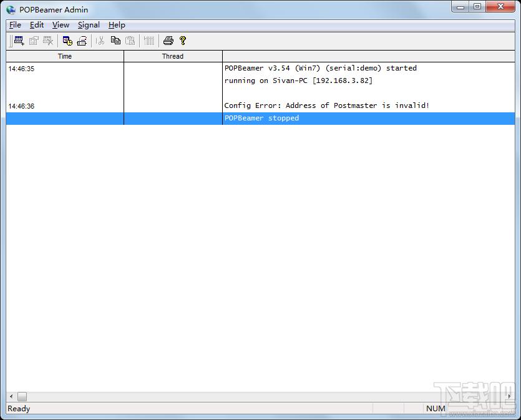Click the mail server toolbar icon
Image resolution: width=521 pixels, height=420 pixels.
(x=82, y=41)
